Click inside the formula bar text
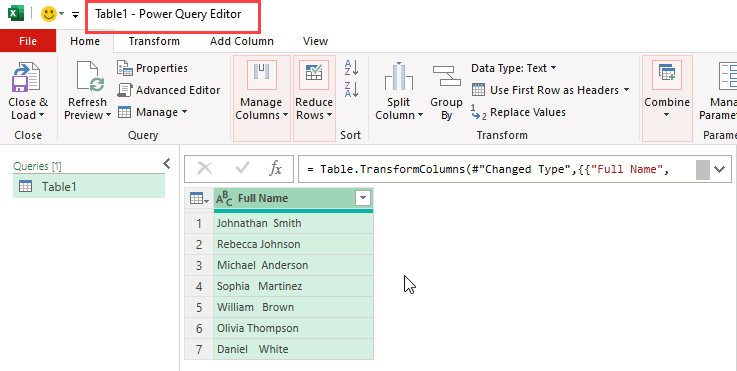Viewport: 737px width, 371px height. (x=488, y=169)
